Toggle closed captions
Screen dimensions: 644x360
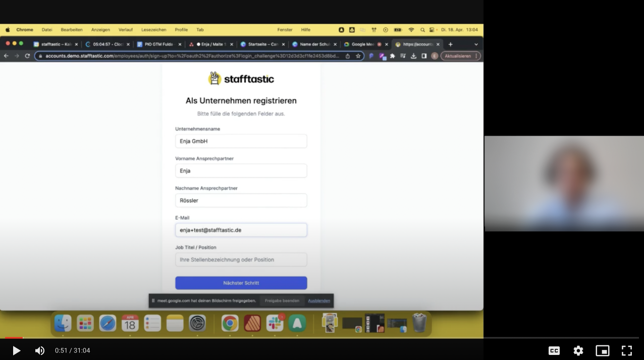coord(554,350)
